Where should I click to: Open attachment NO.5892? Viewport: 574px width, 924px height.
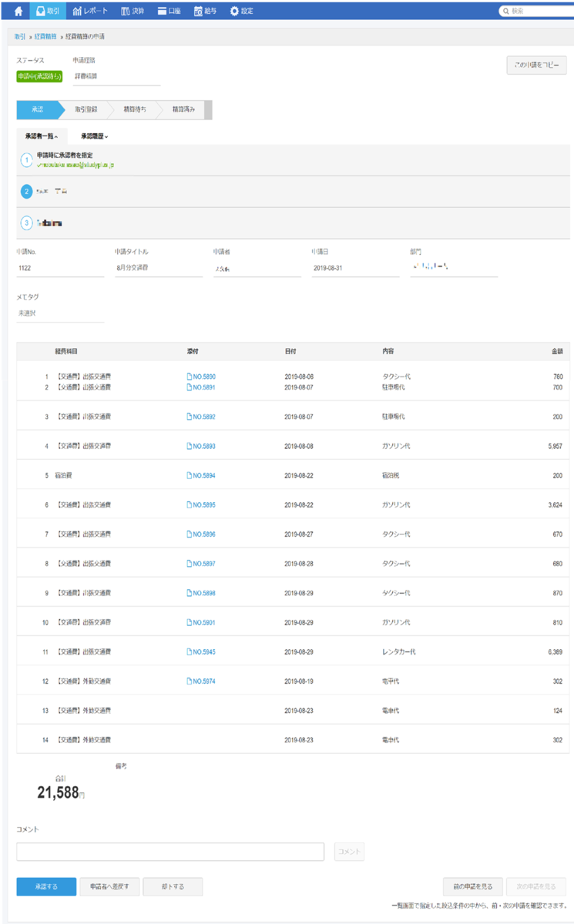click(201, 417)
